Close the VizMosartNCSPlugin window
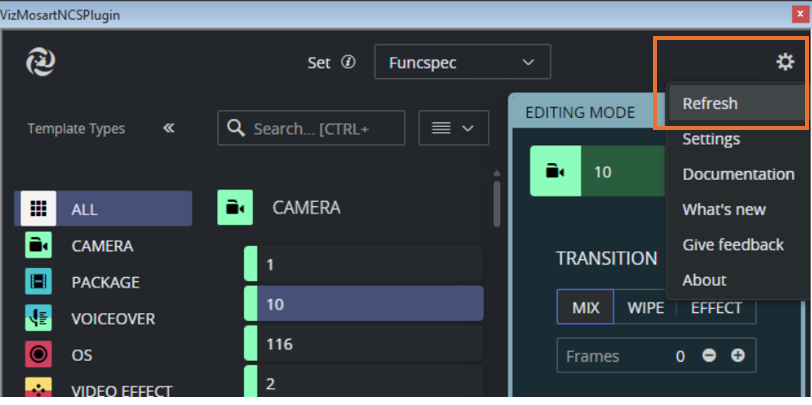Viewport: 812px width, 405px height. pos(800,15)
